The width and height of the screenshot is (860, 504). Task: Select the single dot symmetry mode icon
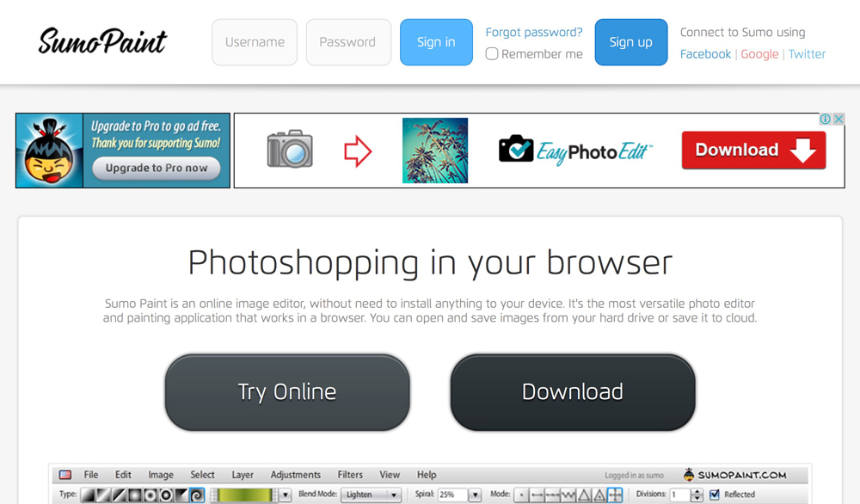tap(522, 495)
